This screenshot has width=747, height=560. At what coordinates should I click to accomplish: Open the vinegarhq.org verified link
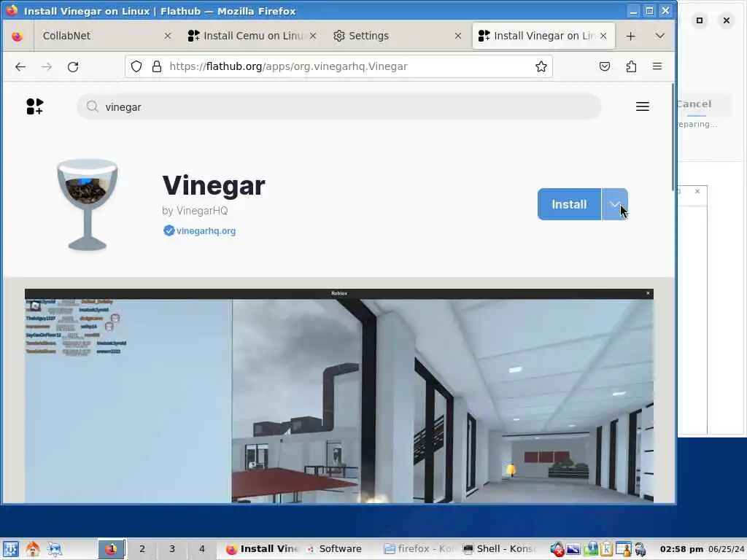coord(200,231)
